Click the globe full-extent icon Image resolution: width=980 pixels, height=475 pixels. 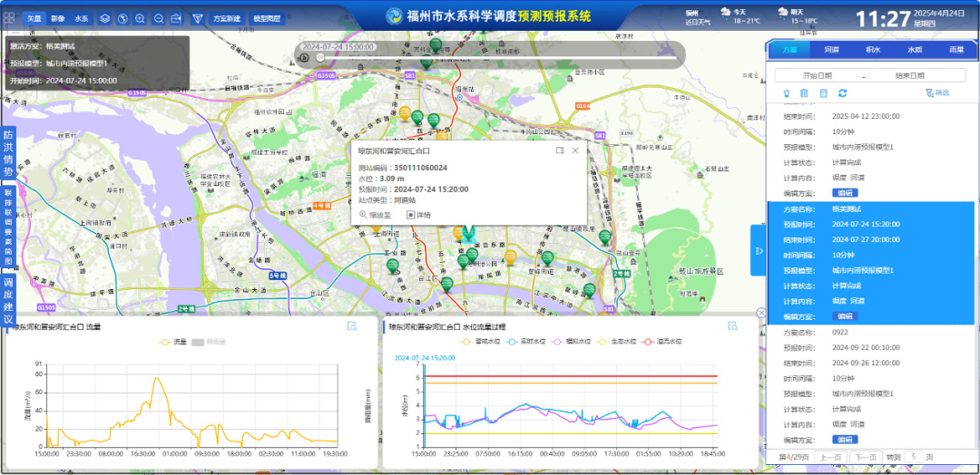click(123, 19)
